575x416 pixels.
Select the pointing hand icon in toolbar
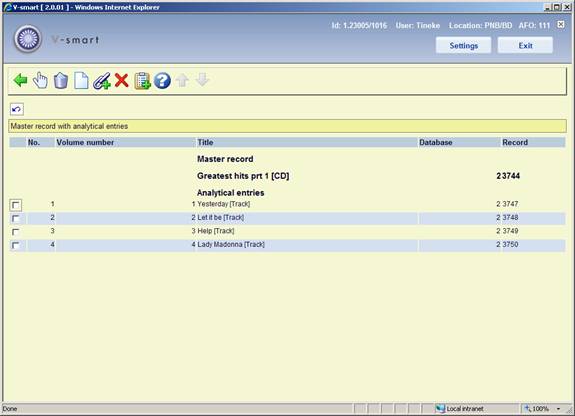tap(40, 80)
